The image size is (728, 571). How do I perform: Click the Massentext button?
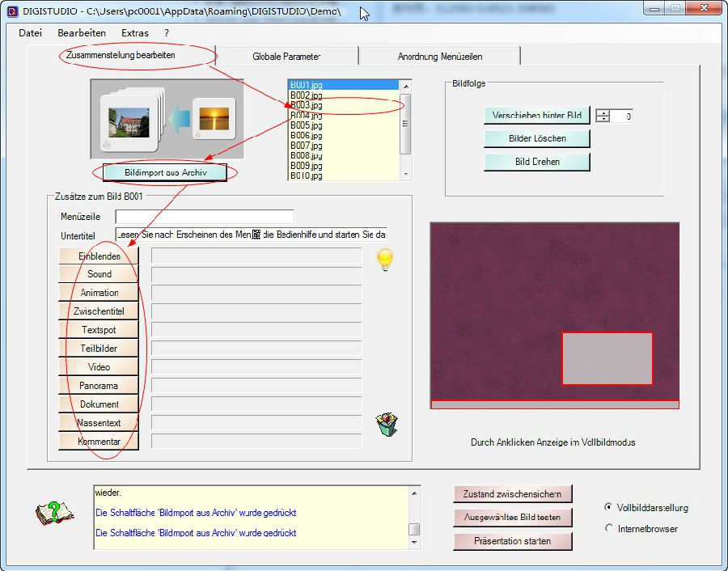coord(99,422)
